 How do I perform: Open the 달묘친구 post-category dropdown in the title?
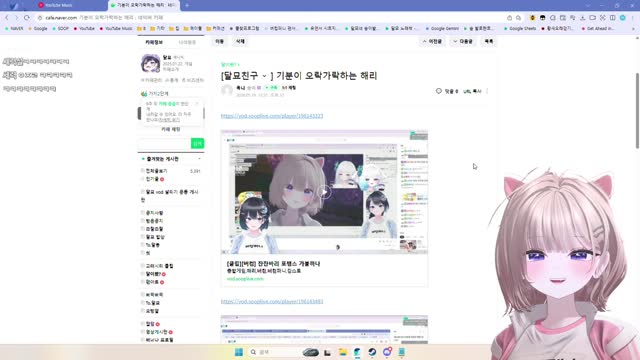pyautogui.click(x=264, y=76)
